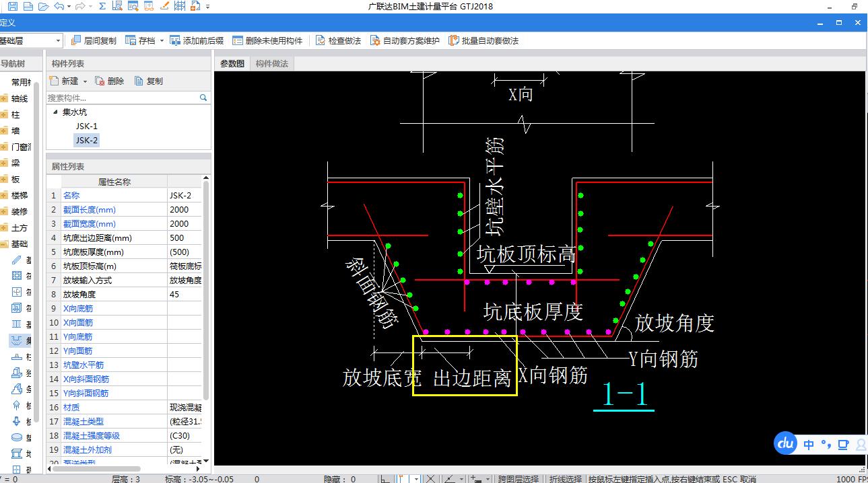Select the pencil 基础梁 icon under 基础

[17, 260]
